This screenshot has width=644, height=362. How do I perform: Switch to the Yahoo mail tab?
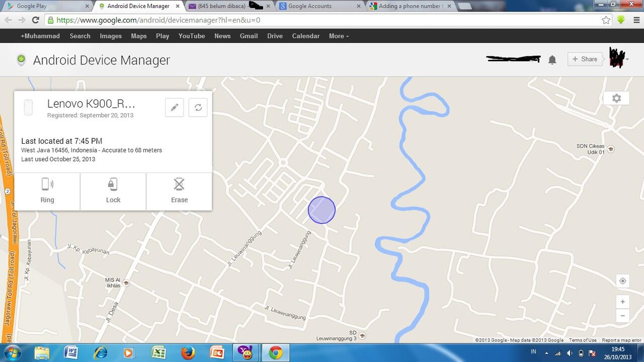pos(229,6)
